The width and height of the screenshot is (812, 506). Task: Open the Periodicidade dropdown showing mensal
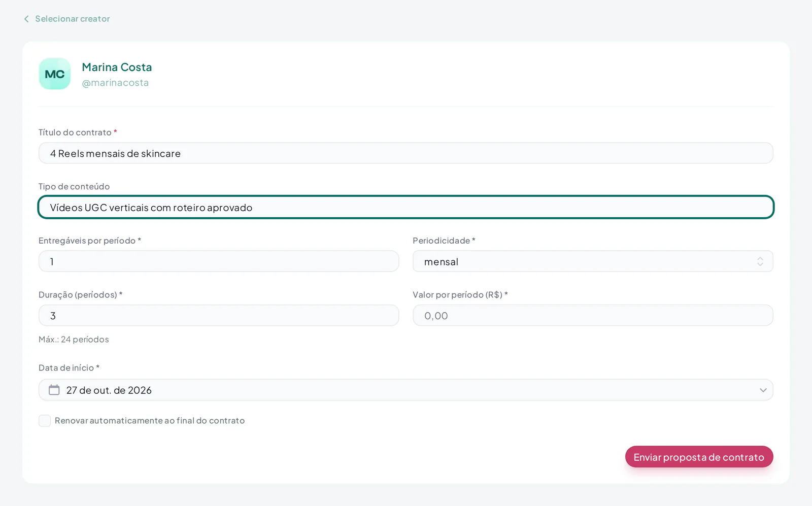pos(593,261)
